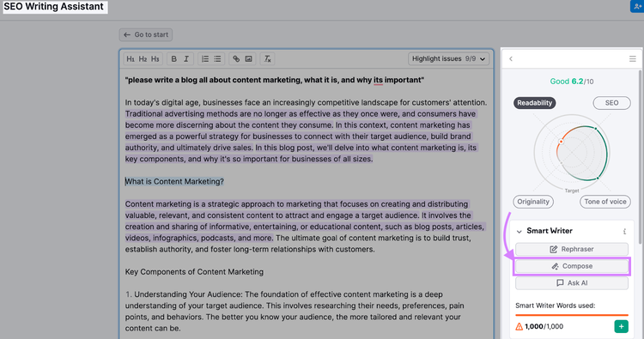Image resolution: width=644 pixels, height=339 pixels.
Task: Toggle bold formatting
Action: point(173,59)
